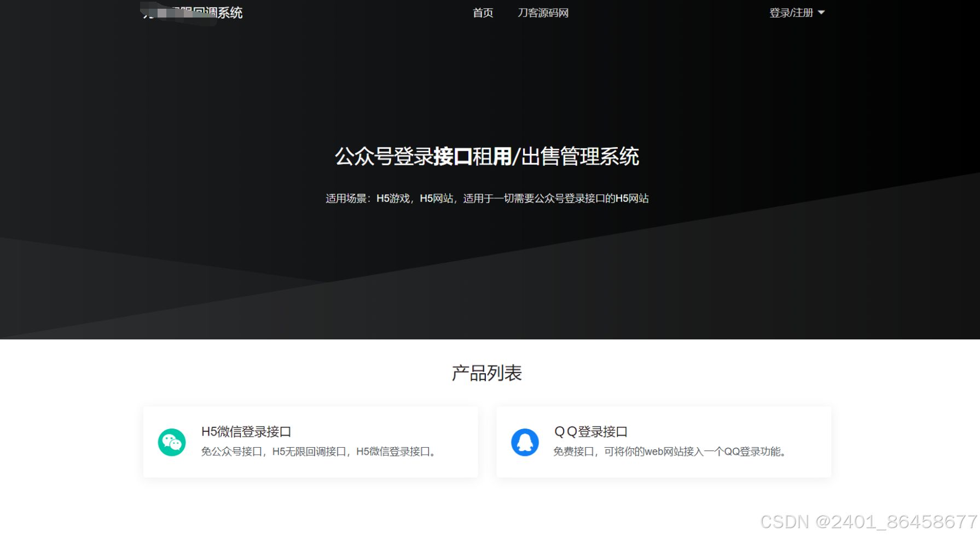Select the H5微信登录接口 product card
The width and height of the screenshot is (980, 538).
click(310, 441)
